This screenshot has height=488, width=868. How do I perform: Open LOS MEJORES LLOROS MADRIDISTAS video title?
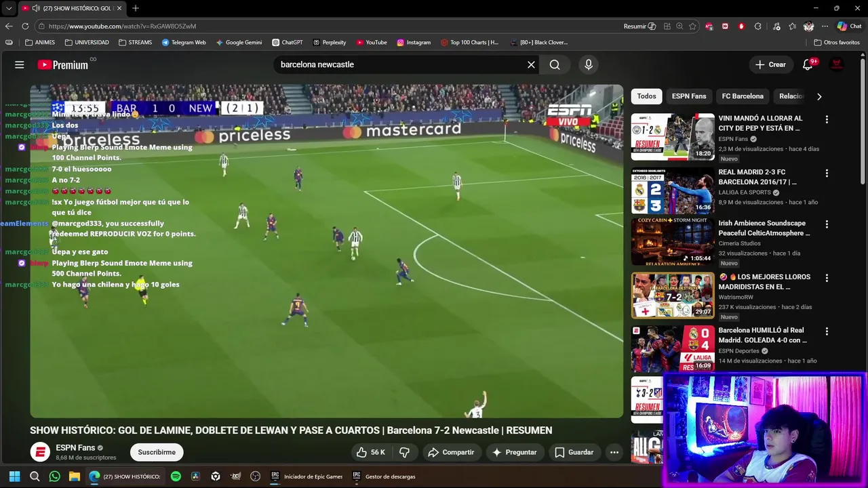[764, 281]
